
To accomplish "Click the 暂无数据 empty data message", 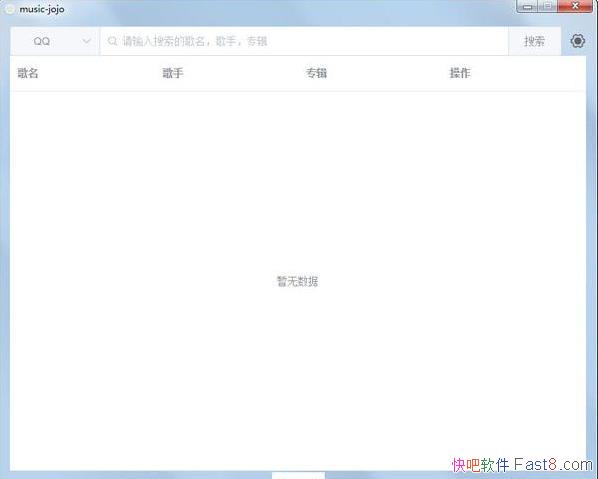I will pos(297,281).
